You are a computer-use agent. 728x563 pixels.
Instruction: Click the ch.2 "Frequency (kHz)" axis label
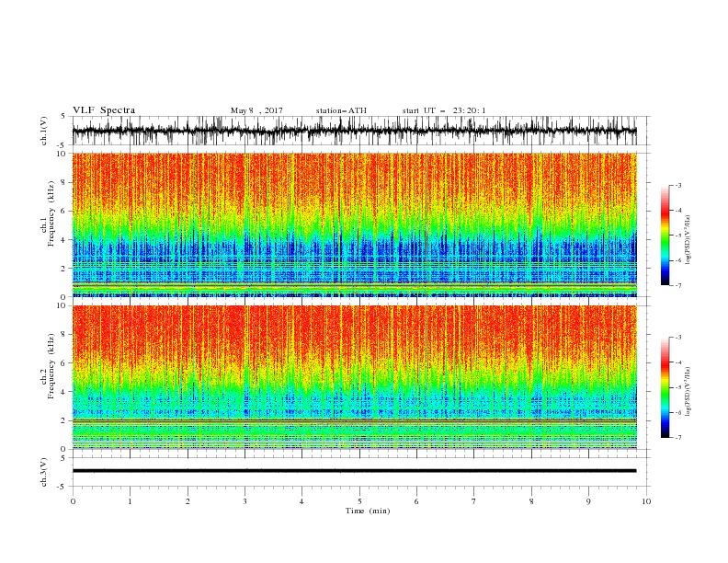pos(51,366)
